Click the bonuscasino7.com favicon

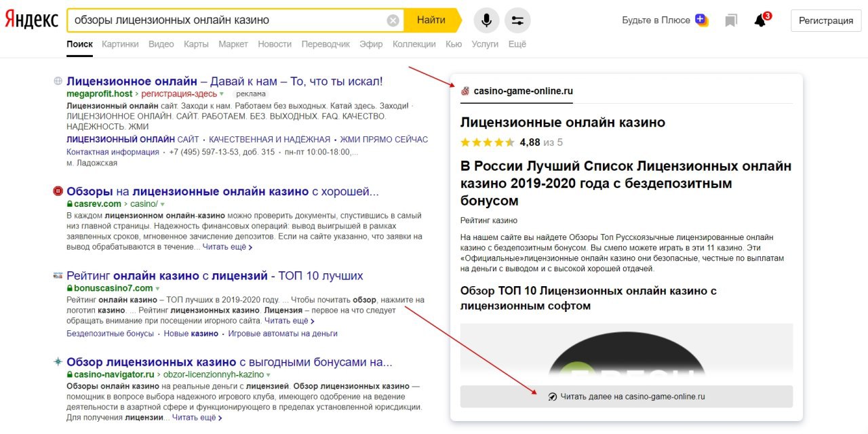58,276
